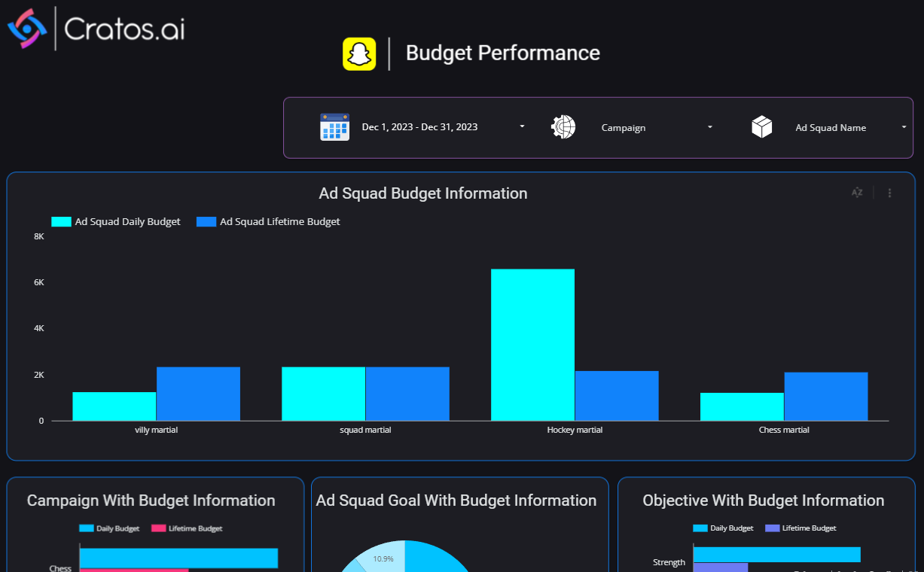
Task: Click the Daily Budget swatch in the Objective chart legend
Action: 700,528
